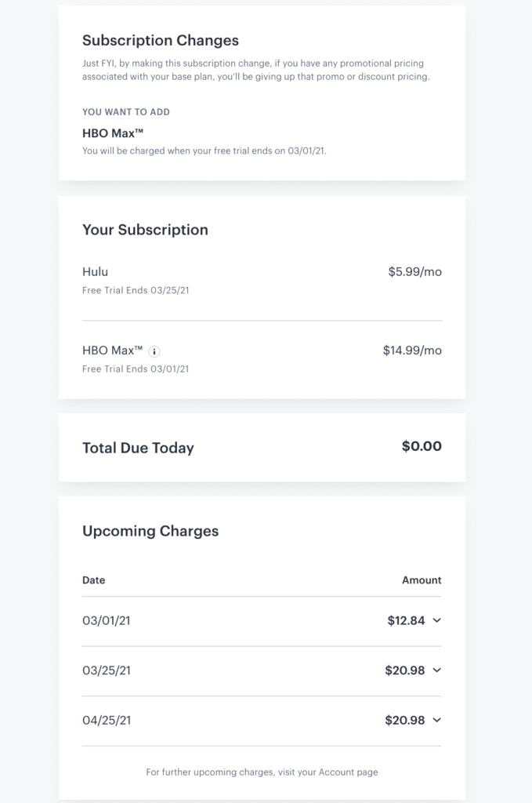The image size is (532, 803).
Task: Open the $20.98 charge on 04/25/21
Action: (404, 720)
